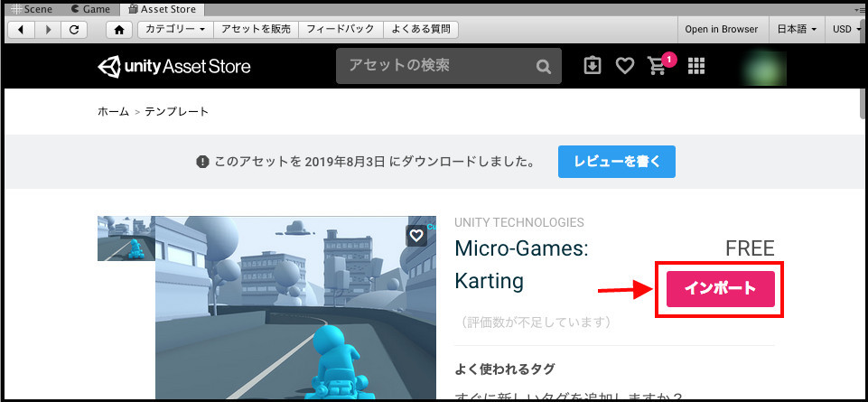868x402 pixels.
Task: Switch to the Game tab
Action: (91, 9)
